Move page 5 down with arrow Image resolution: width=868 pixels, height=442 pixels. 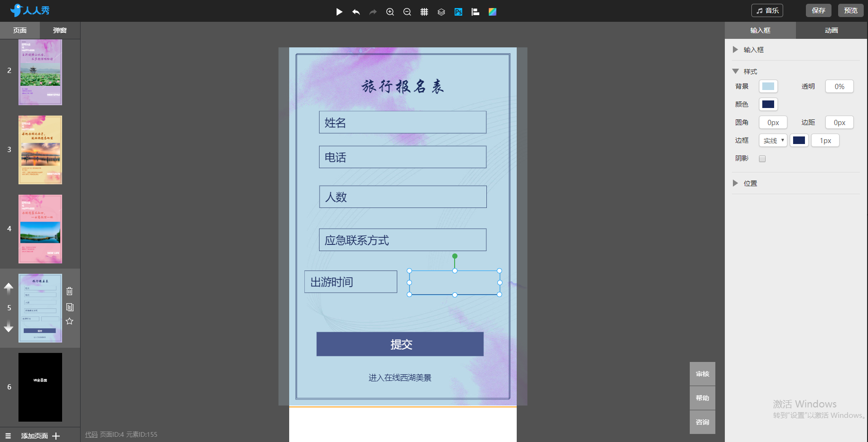click(x=9, y=326)
